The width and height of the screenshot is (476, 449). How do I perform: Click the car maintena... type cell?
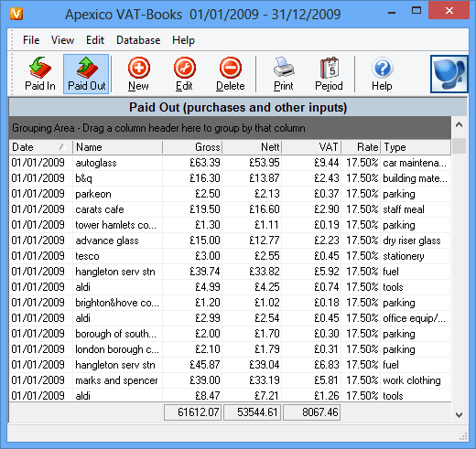pos(416,163)
